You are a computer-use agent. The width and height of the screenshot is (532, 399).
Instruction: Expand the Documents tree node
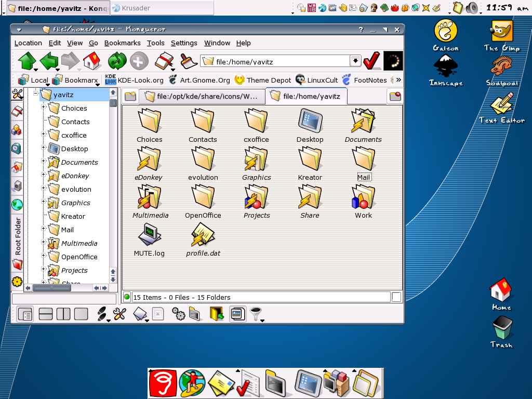pos(43,161)
